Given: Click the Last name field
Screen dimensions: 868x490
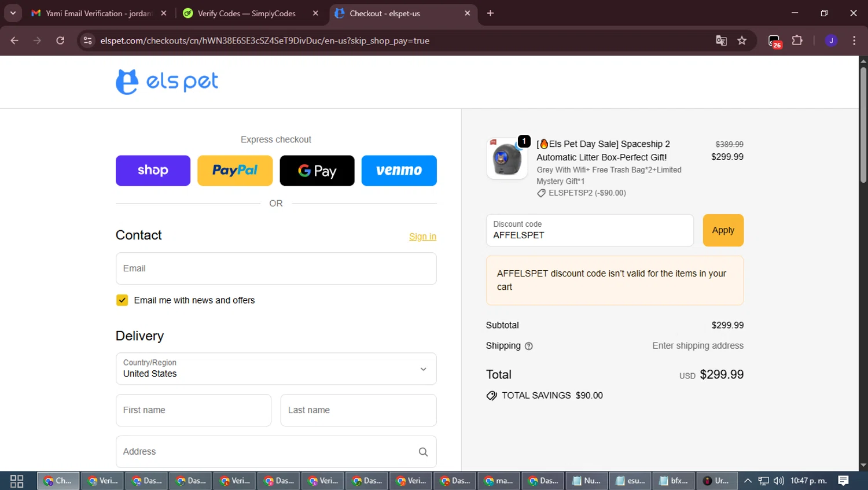Looking at the screenshot, I should click(x=358, y=410).
